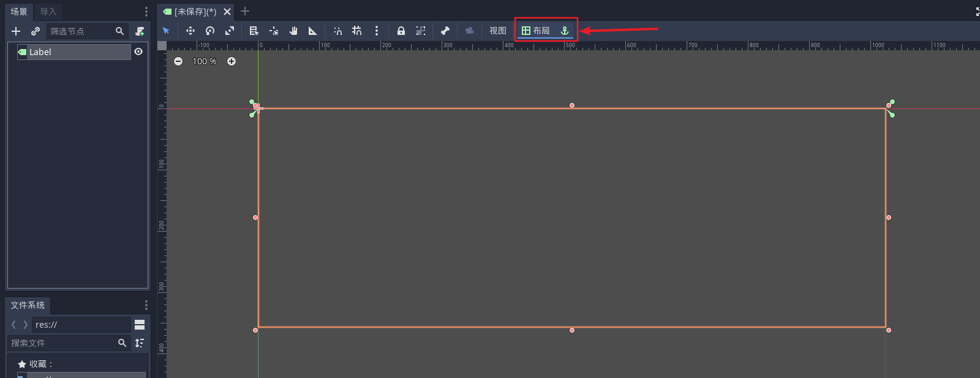
Task: Go forward in filesystem history
Action: tap(25, 325)
